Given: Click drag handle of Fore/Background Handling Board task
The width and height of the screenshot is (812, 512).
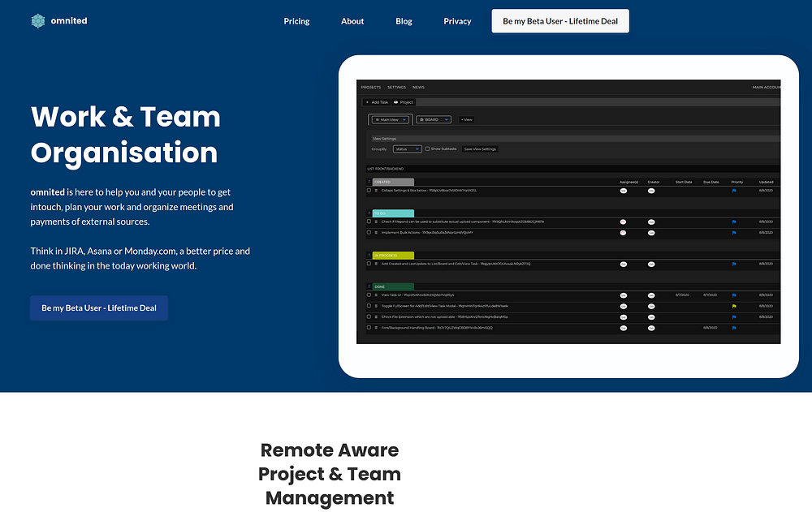Looking at the screenshot, I should [376, 328].
